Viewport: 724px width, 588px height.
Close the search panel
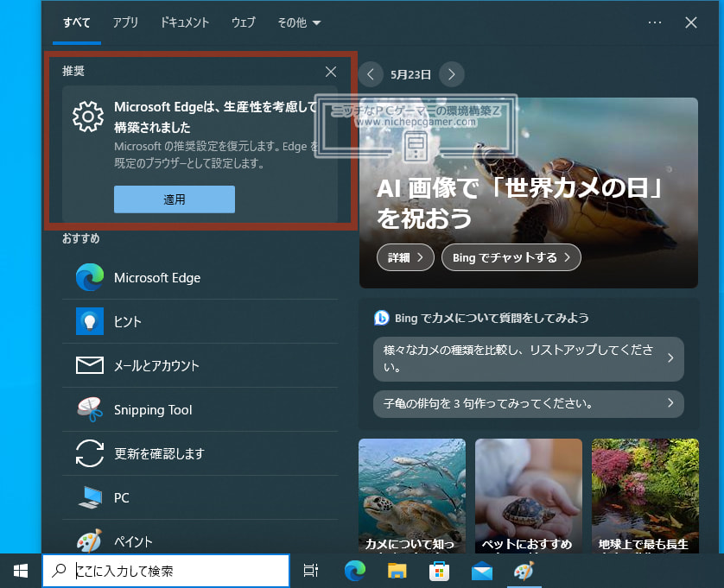click(691, 22)
